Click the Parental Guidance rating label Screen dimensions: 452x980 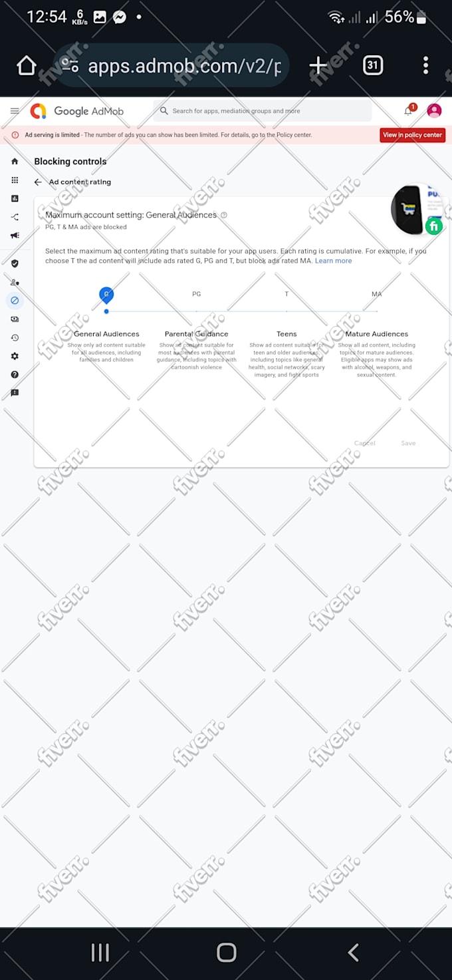pos(197,334)
